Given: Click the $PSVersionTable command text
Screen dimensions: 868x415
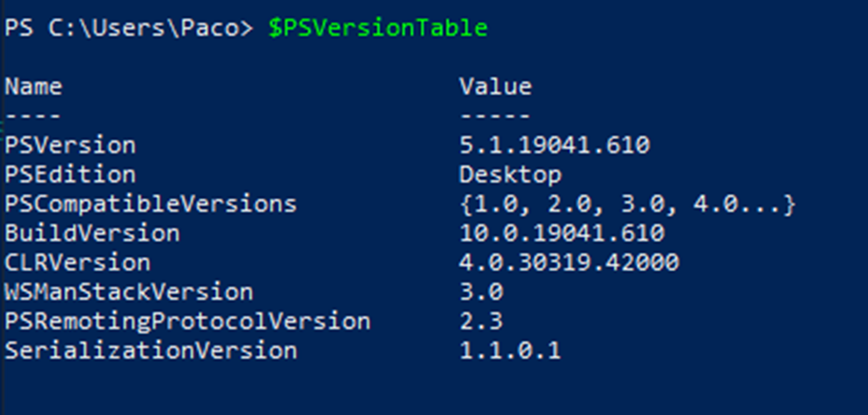Looking at the screenshot, I should coord(378,29).
